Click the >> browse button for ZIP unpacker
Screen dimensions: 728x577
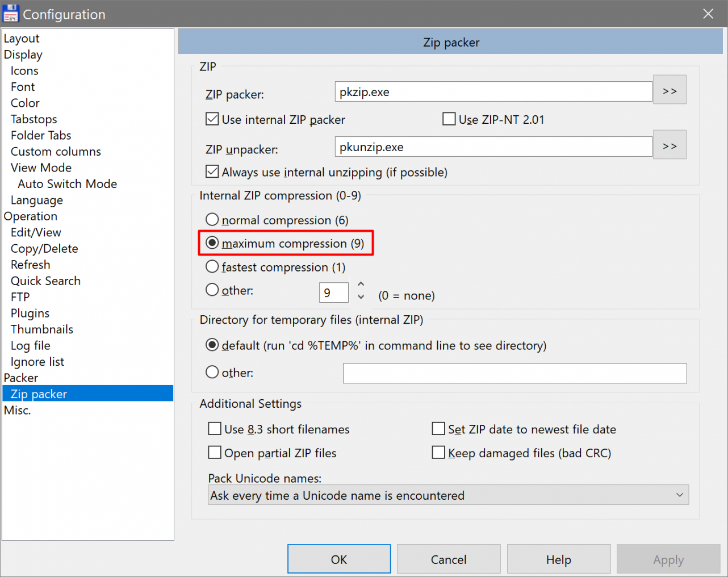(670, 145)
